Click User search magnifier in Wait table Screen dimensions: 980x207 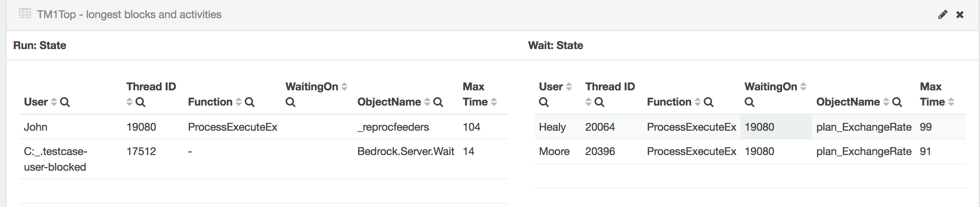[x=544, y=102]
